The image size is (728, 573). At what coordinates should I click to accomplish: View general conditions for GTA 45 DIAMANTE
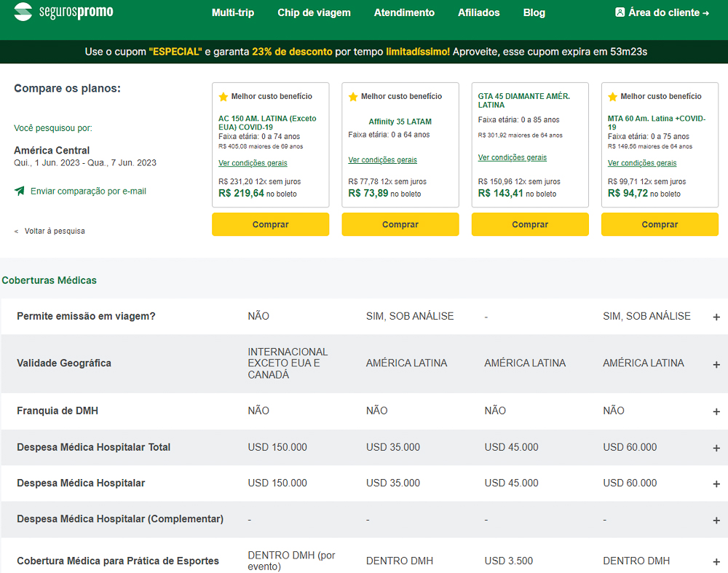tap(513, 157)
